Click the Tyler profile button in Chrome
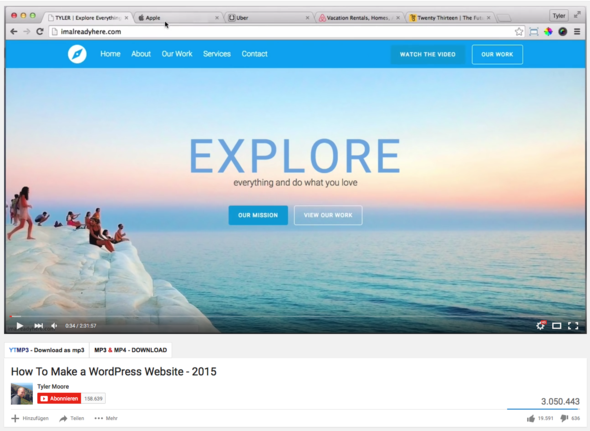Screen dimensions: 590x431 pos(559,16)
